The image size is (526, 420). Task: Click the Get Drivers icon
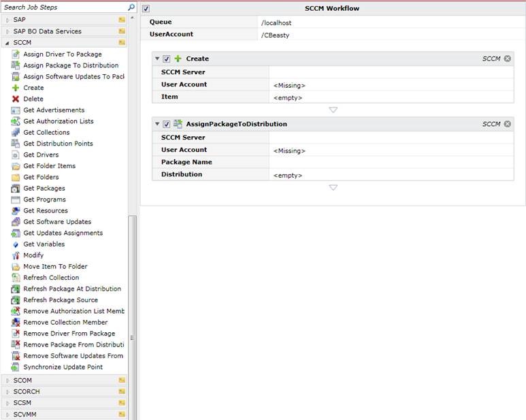coord(16,155)
